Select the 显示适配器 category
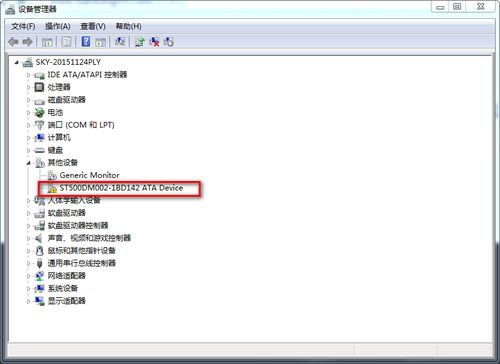 coord(67,301)
